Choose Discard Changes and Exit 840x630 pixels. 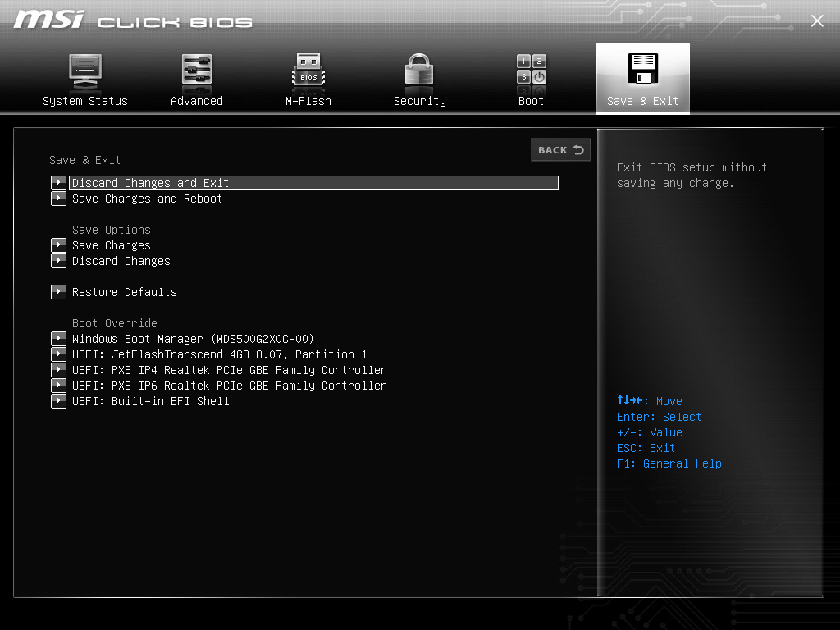(x=313, y=183)
